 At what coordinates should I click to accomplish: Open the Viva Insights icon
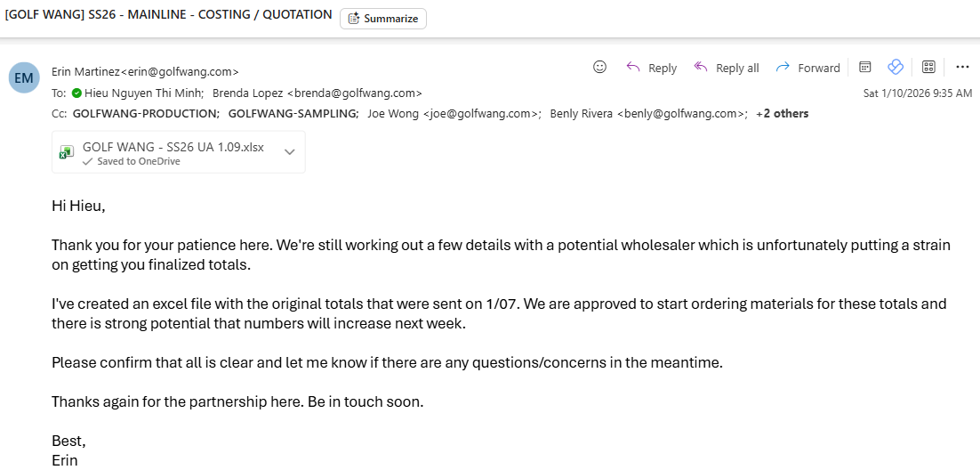[x=896, y=67]
